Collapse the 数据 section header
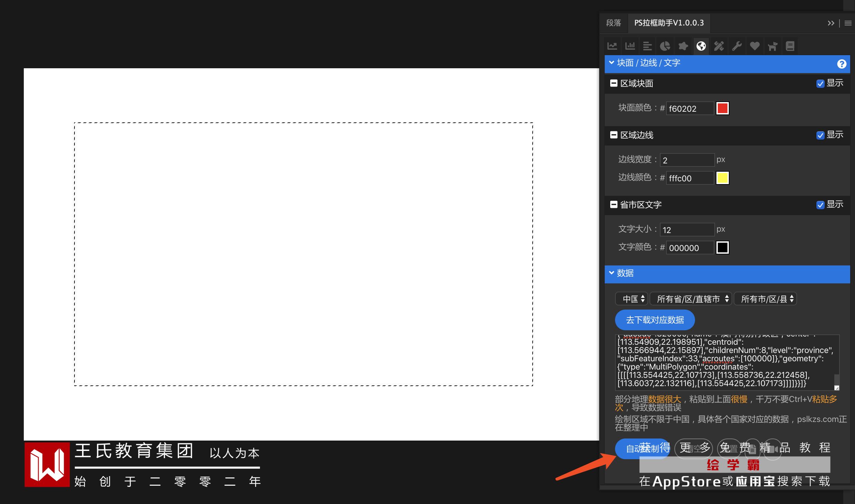 click(625, 273)
